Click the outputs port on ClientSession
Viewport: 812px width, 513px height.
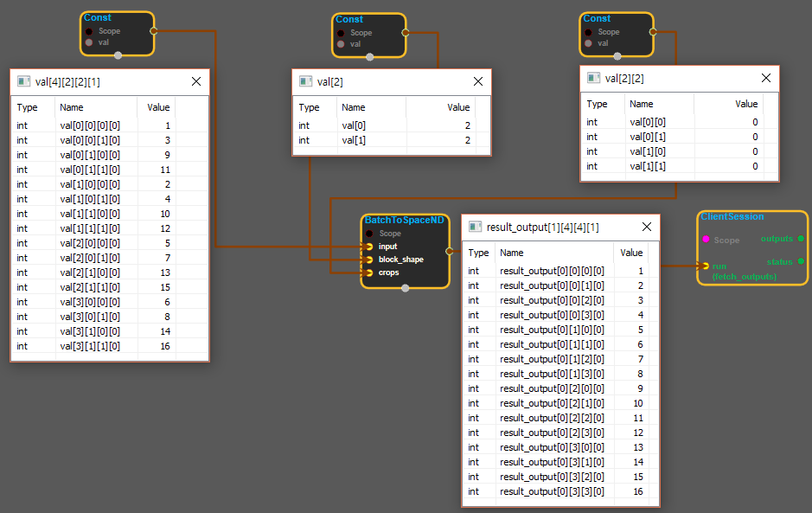pyautogui.click(x=801, y=238)
